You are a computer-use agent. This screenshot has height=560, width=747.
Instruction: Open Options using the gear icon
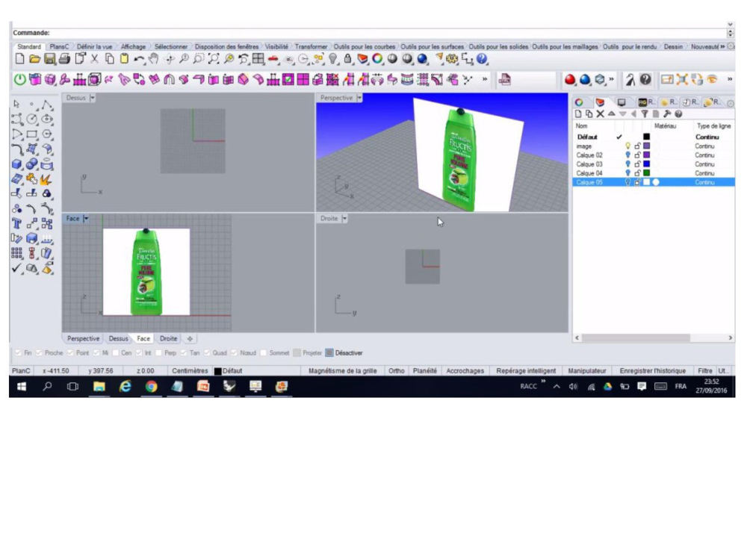(x=452, y=59)
